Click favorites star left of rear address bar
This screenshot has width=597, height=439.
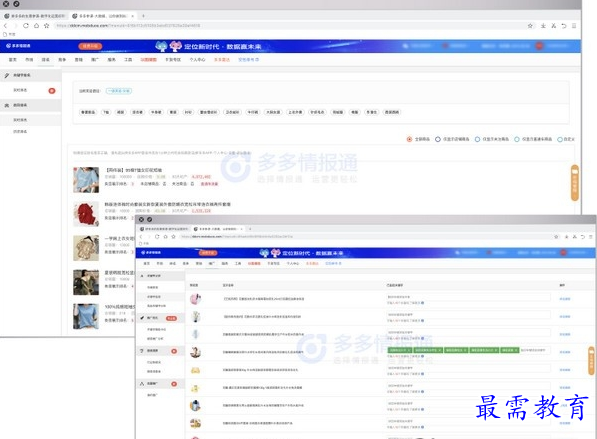click(x=46, y=26)
